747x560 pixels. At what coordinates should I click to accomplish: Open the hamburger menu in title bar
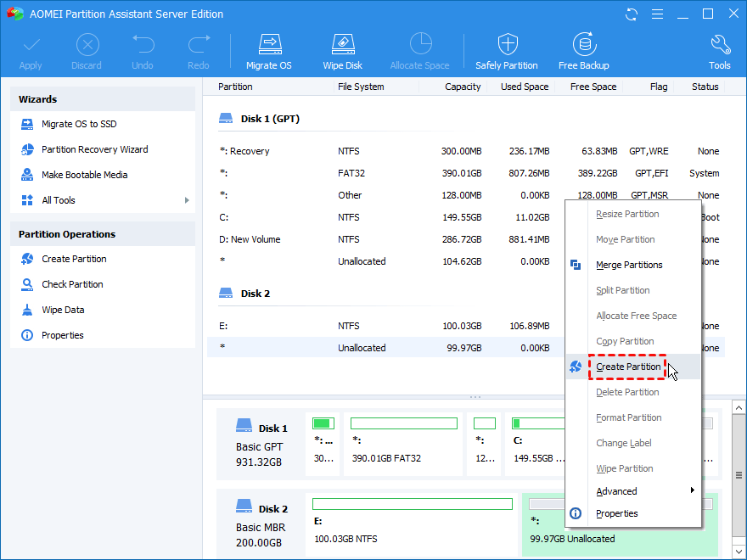(x=657, y=14)
